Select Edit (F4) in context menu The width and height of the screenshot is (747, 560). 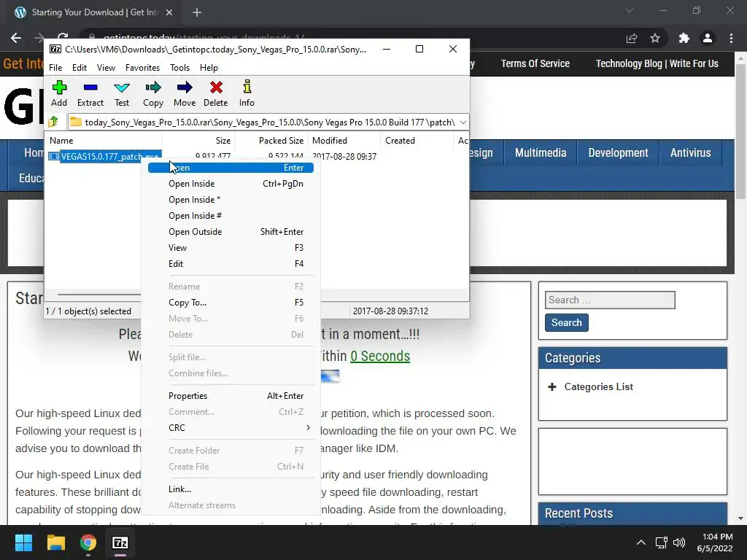point(231,264)
